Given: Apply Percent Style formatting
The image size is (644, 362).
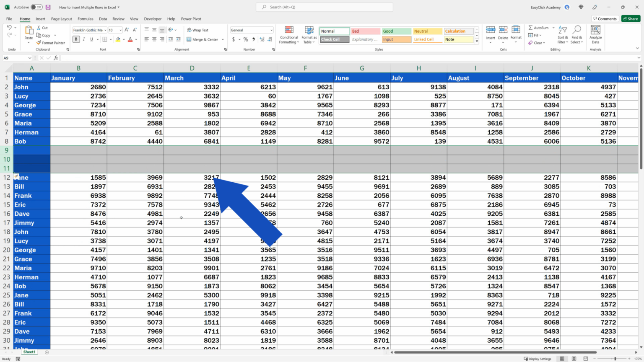Looking at the screenshot, I should [245, 39].
